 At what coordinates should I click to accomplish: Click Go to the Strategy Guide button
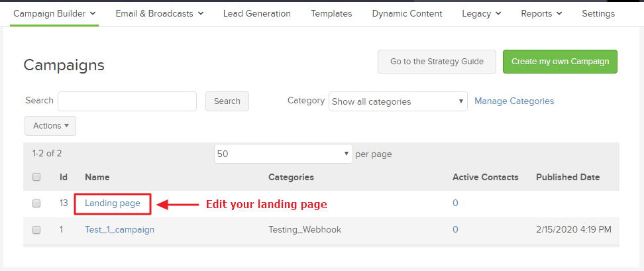point(437,62)
